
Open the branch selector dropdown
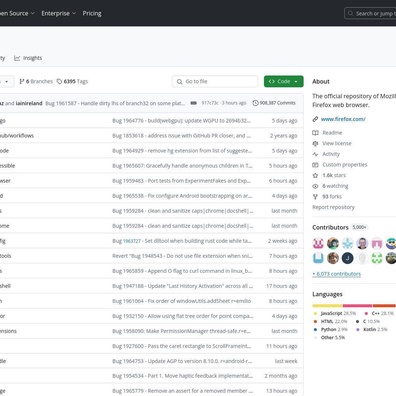(7, 81)
